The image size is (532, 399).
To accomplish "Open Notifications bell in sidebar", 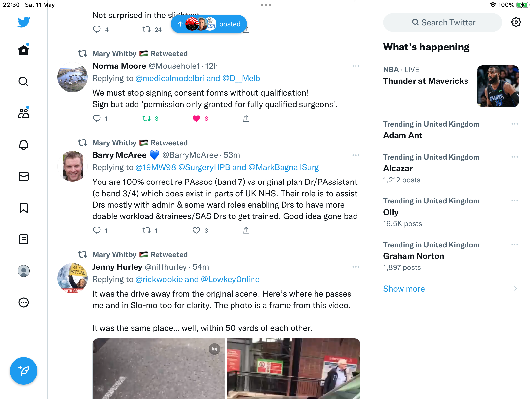I will (x=24, y=145).
